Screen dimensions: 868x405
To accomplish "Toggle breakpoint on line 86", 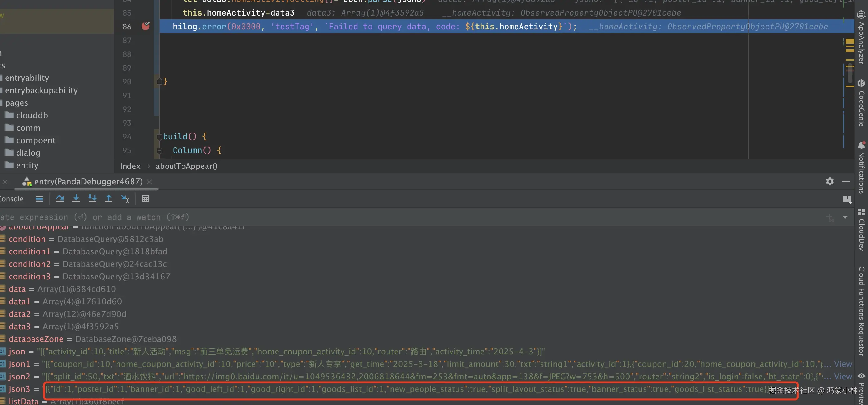I will point(146,26).
